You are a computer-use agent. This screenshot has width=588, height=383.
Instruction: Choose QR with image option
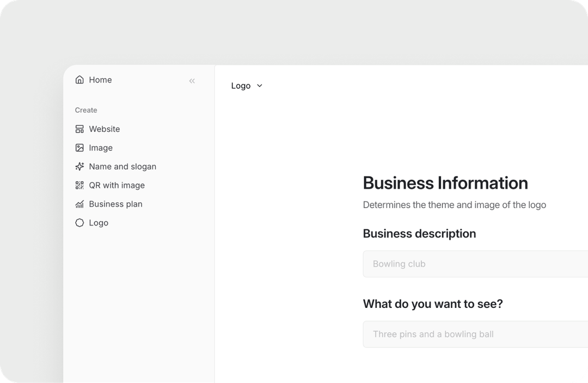(x=117, y=185)
